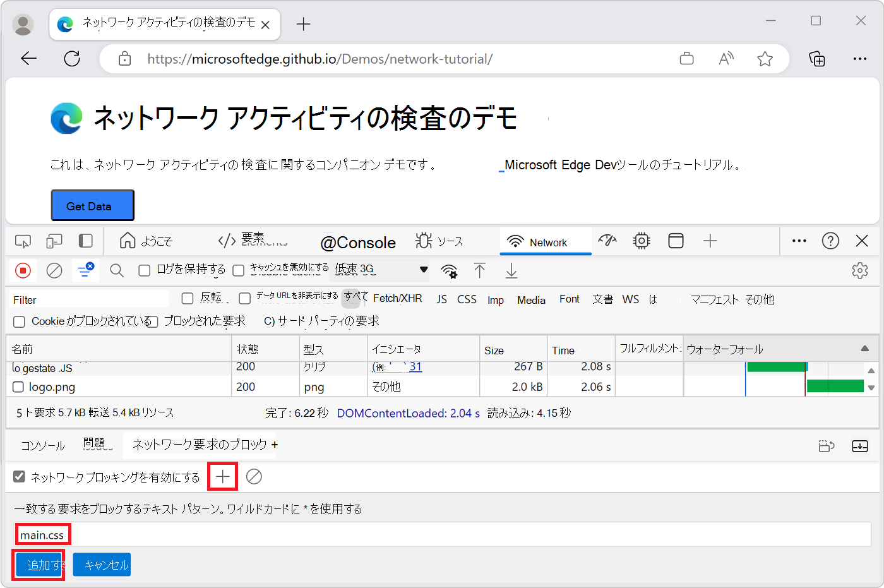Open the 問題 drawer tab
This screenshot has height=588, width=884.
[x=97, y=444]
